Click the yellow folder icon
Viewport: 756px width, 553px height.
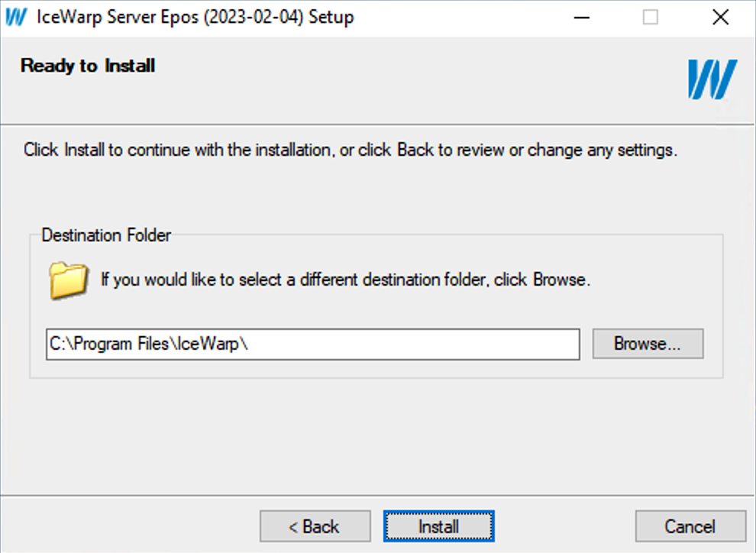click(69, 280)
